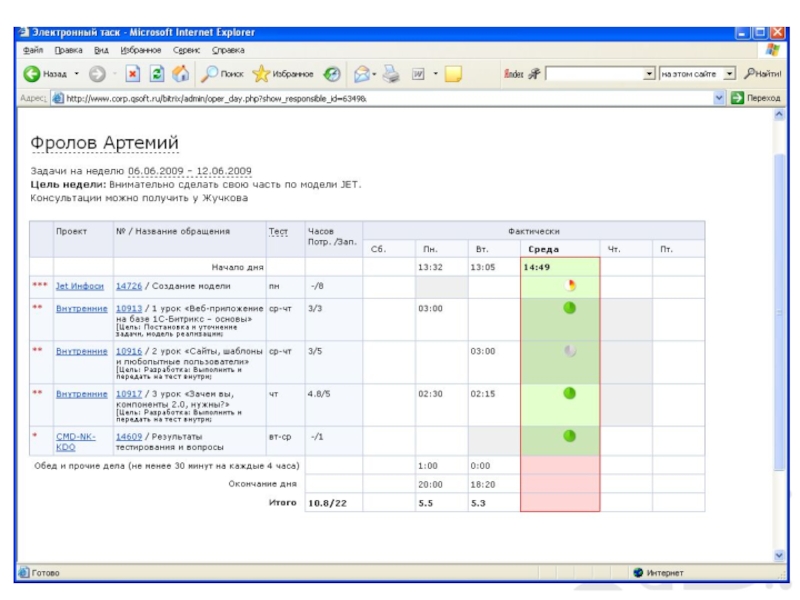
Task: Expand the address bar dropdown arrow
Action: pyautogui.click(x=718, y=98)
